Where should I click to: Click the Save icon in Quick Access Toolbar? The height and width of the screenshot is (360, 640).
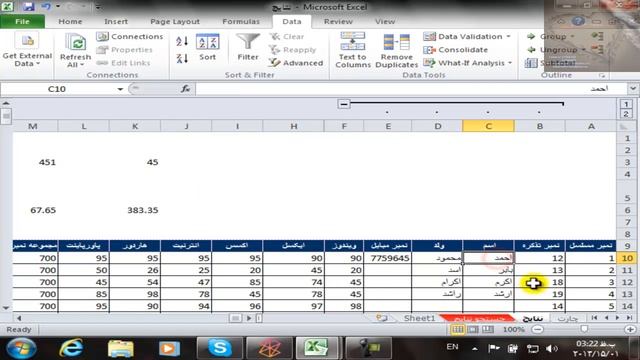[x=28, y=7]
